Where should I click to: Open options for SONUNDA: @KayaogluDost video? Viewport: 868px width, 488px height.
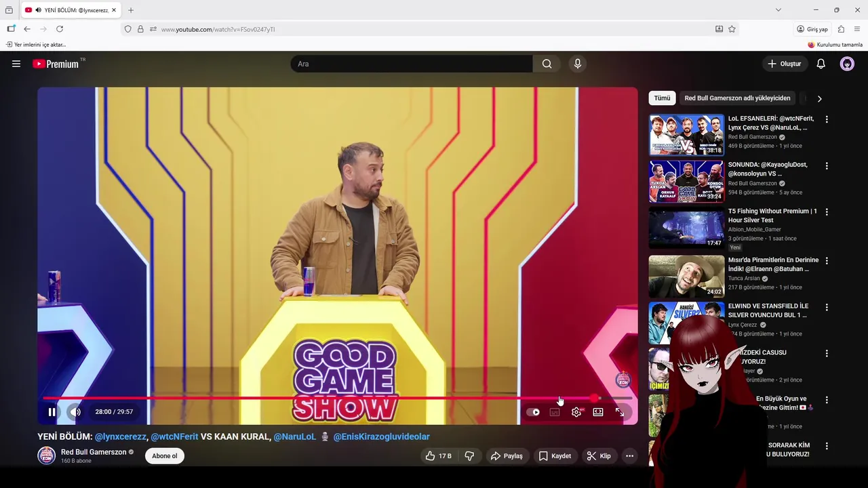tap(826, 165)
